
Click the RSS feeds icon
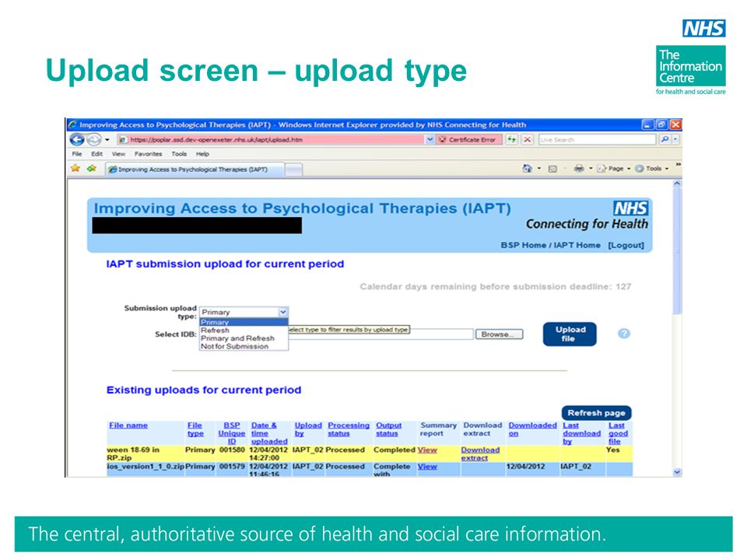(x=552, y=168)
